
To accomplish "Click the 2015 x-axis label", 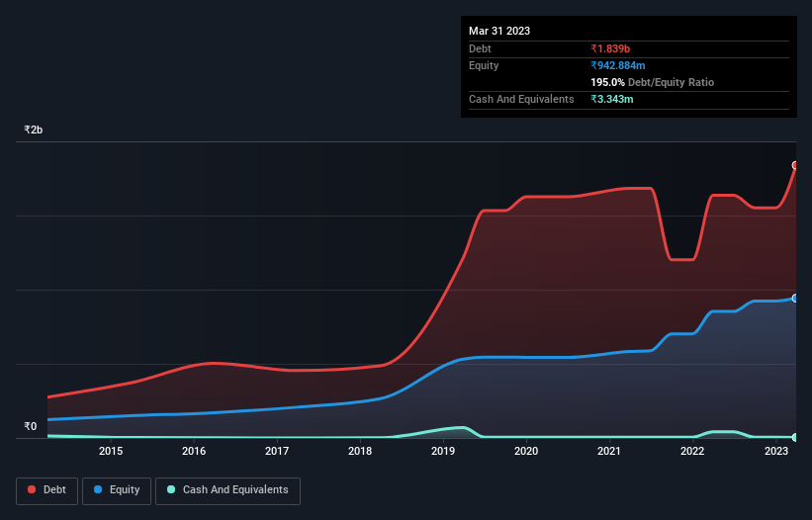I will [x=111, y=451].
